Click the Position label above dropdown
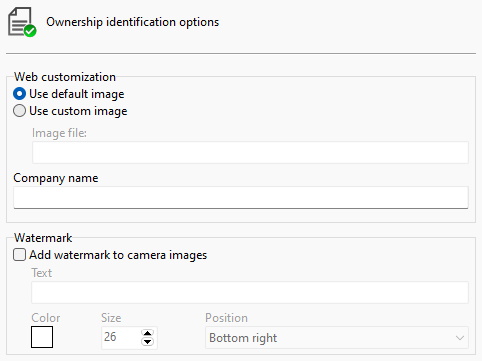This screenshot has width=482, height=361. pos(226,318)
